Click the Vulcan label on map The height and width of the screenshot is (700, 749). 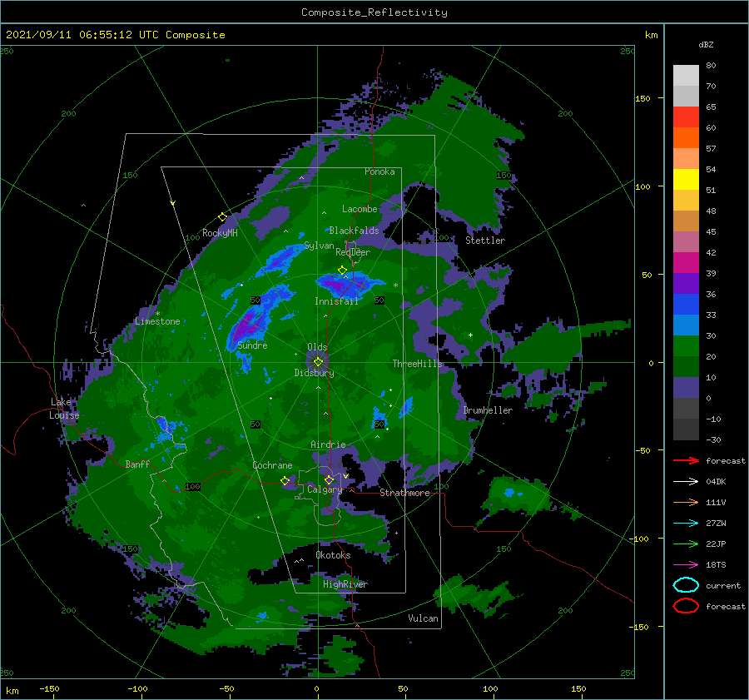tap(423, 618)
